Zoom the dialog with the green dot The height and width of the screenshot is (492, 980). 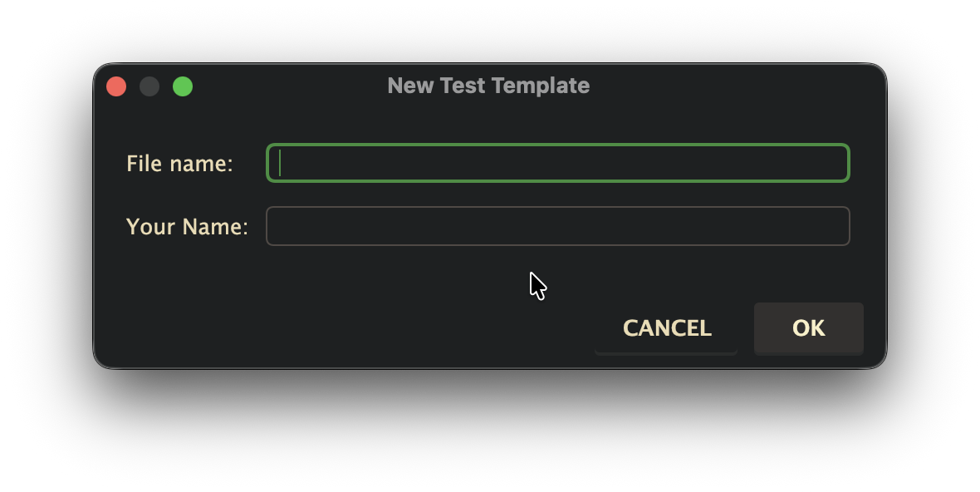tap(183, 86)
